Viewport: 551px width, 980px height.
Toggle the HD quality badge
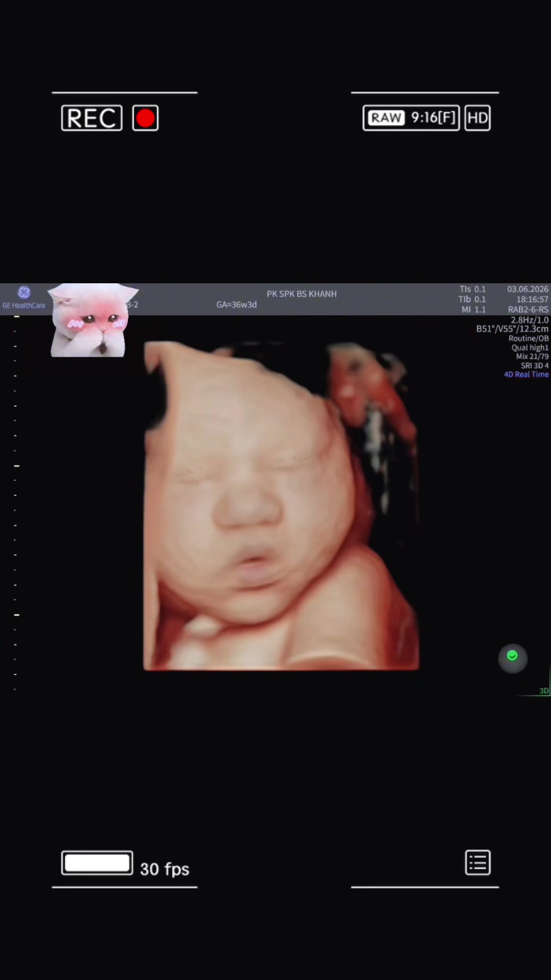click(x=478, y=118)
